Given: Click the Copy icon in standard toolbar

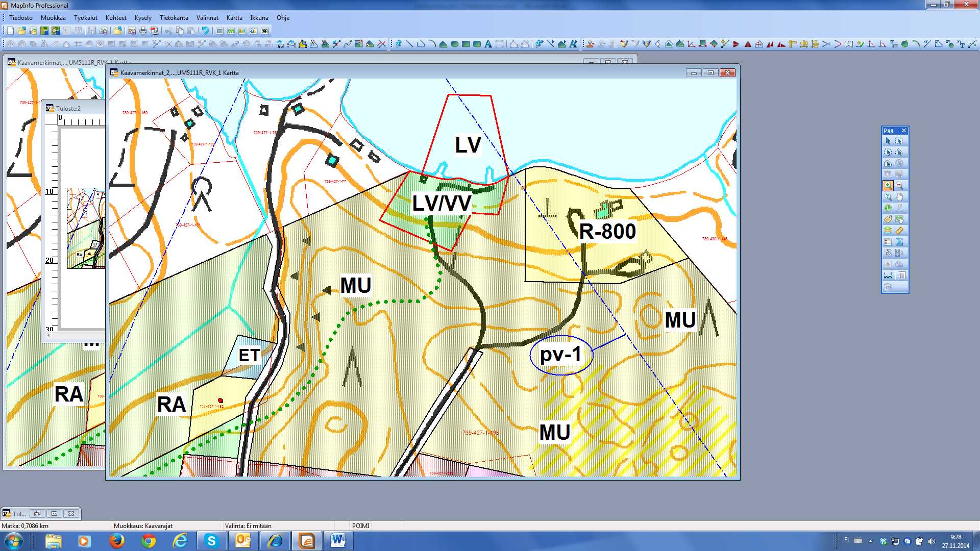Looking at the screenshot, I should tap(180, 31).
